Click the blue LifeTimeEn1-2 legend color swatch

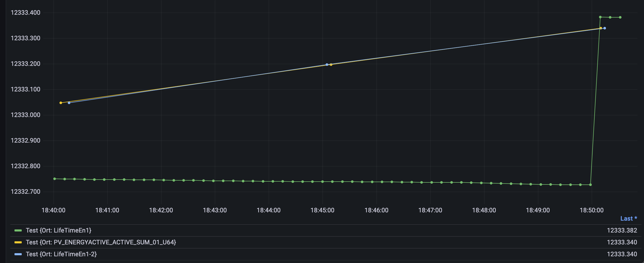coord(18,254)
